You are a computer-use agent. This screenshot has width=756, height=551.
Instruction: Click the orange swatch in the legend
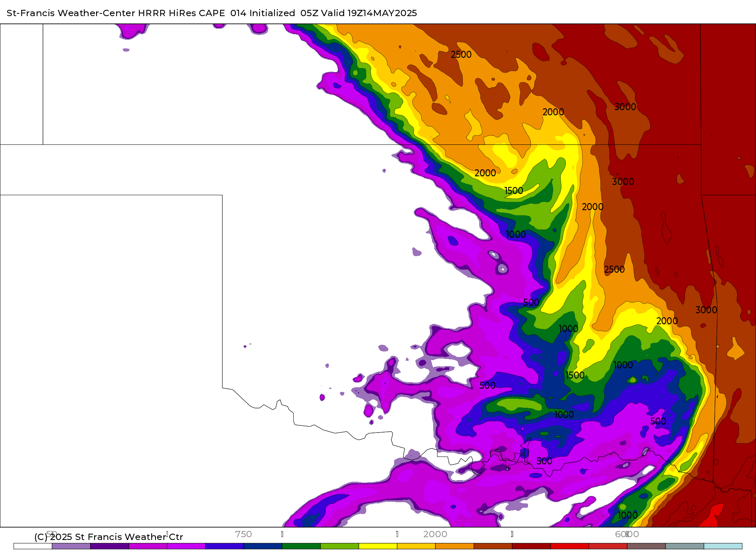pyautogui.click(x=454, y=546)
